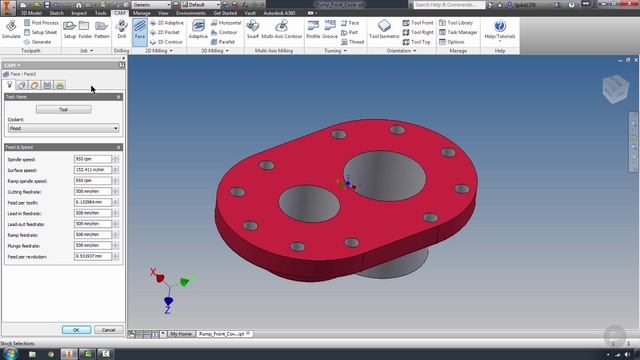Select the Face milling operation

click(140, 32)
